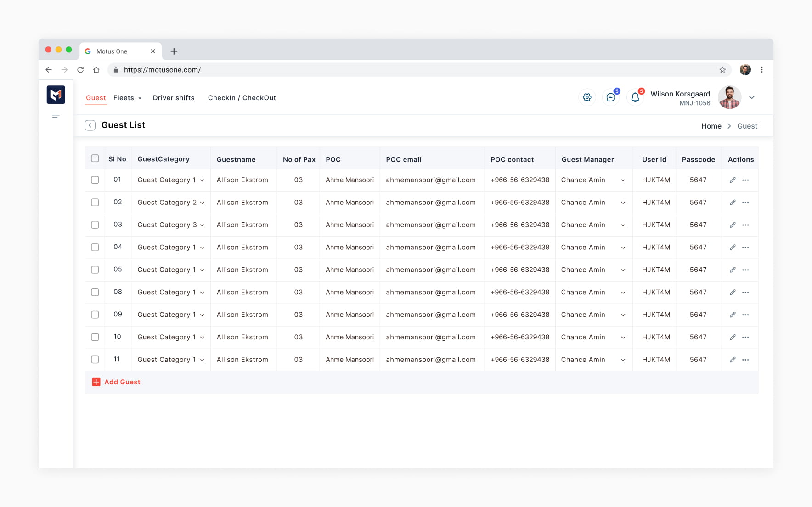
Task: Open the more options dots for row 03
Action: pyautogui.click(x=745, y=225)
